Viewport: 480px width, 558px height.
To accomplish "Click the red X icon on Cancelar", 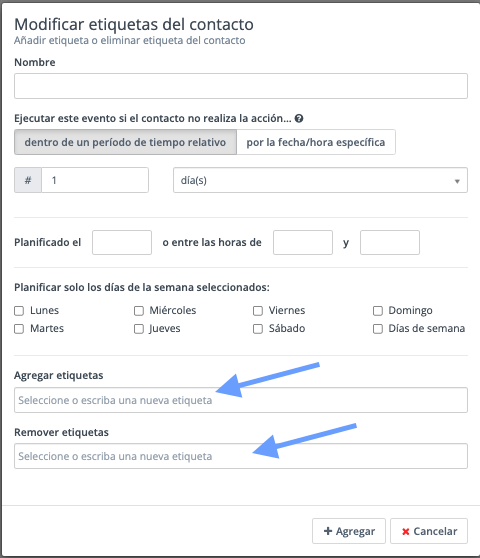I will (405, 531).
